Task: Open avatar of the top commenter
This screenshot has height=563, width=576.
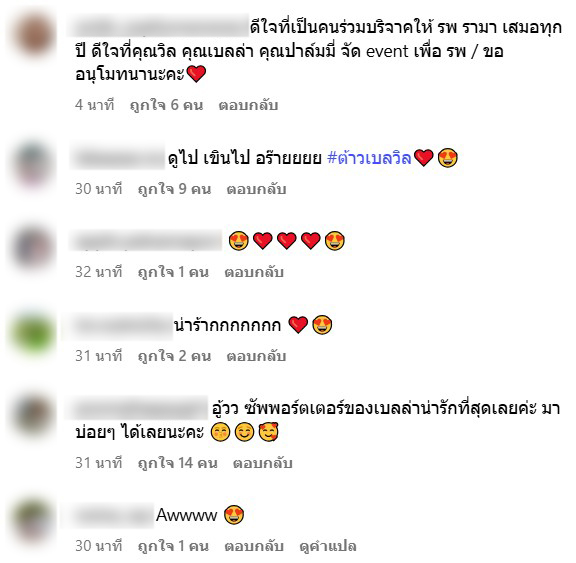Action: point(34,35)
